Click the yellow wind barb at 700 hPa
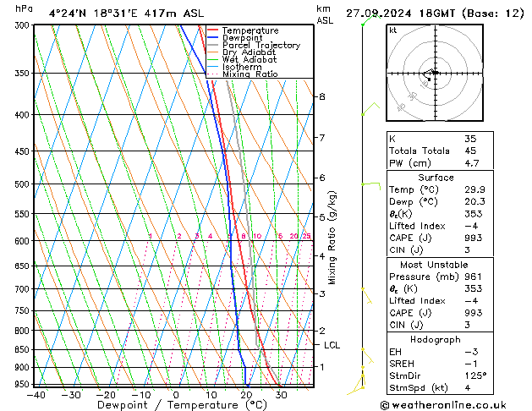The height and width of the screenshot is (411, 532). click(x=367, y=296)
